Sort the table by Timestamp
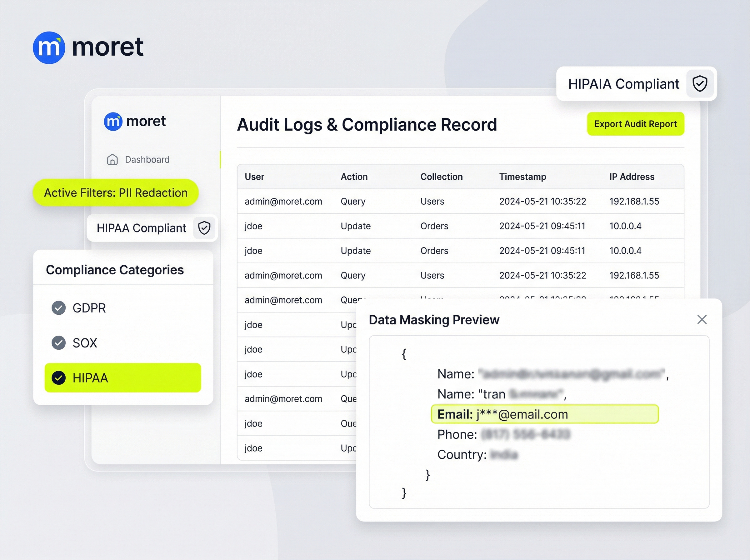This screenshot has height=560, width=750. pyautogui.click(x=522, y=177)
